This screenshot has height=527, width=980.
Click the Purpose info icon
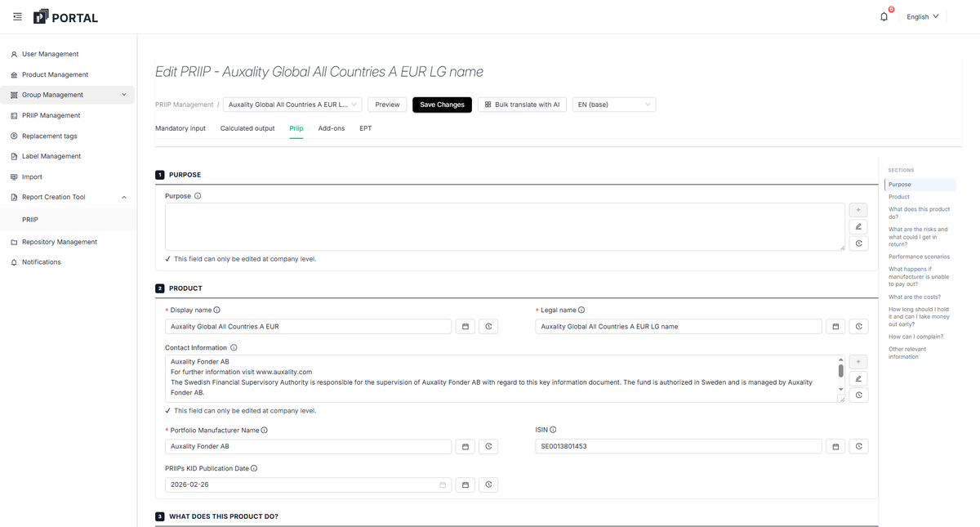198,196
